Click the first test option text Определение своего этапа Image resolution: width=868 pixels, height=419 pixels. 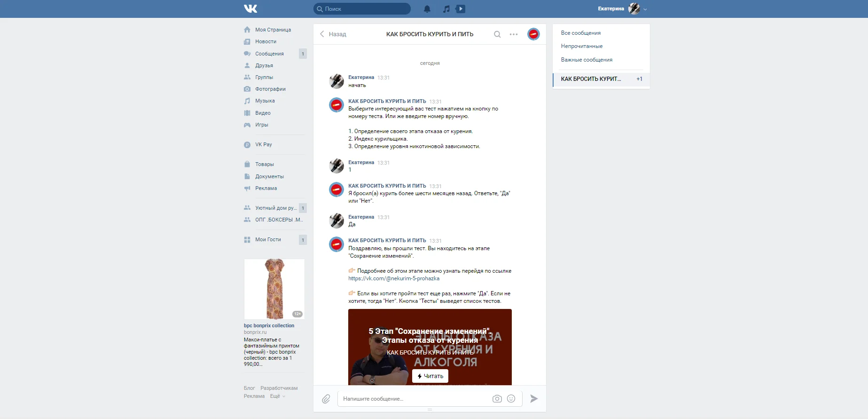[411, 131]
